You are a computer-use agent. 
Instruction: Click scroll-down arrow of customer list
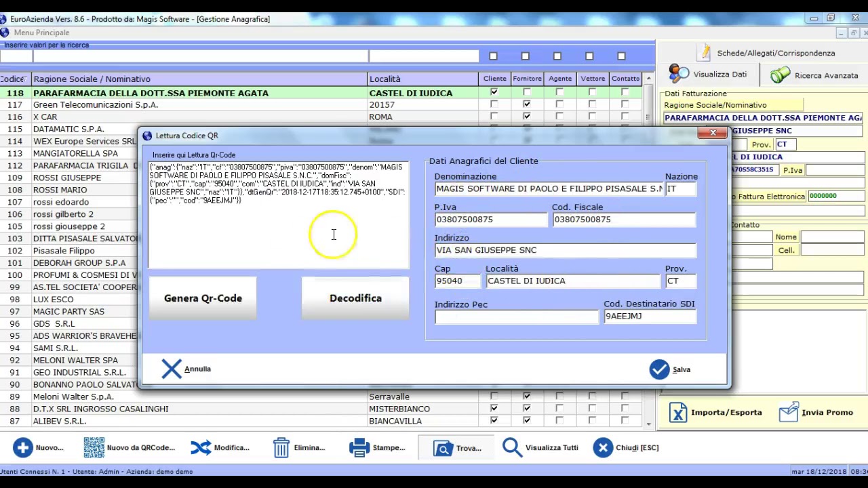649,424
